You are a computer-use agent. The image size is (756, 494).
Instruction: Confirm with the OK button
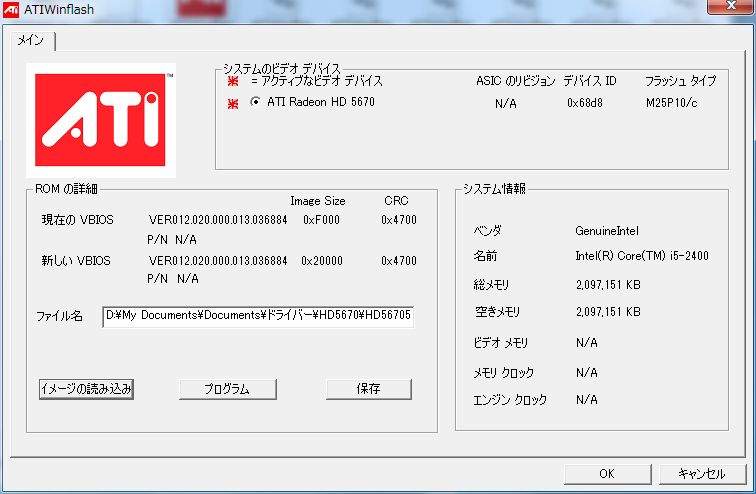pos(608,474)
